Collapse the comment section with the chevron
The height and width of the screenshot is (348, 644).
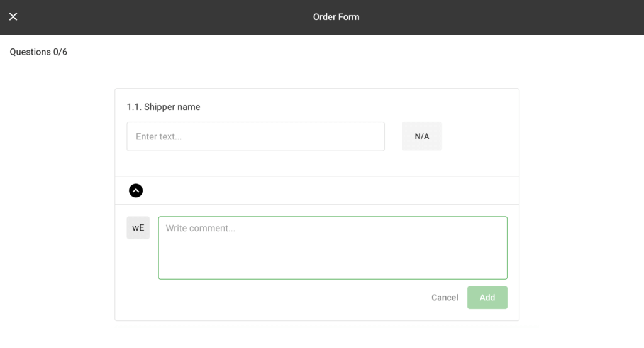136,190
